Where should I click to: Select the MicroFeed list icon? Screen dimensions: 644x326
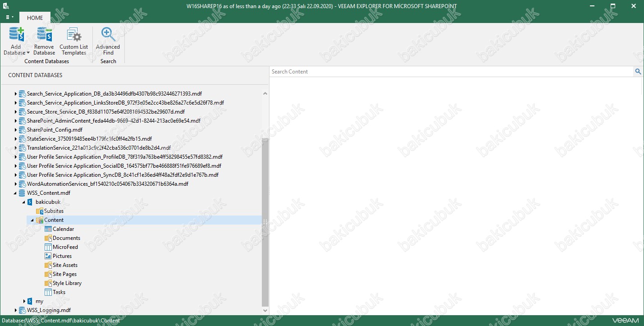pyautogui.click(x=48, y=247)
